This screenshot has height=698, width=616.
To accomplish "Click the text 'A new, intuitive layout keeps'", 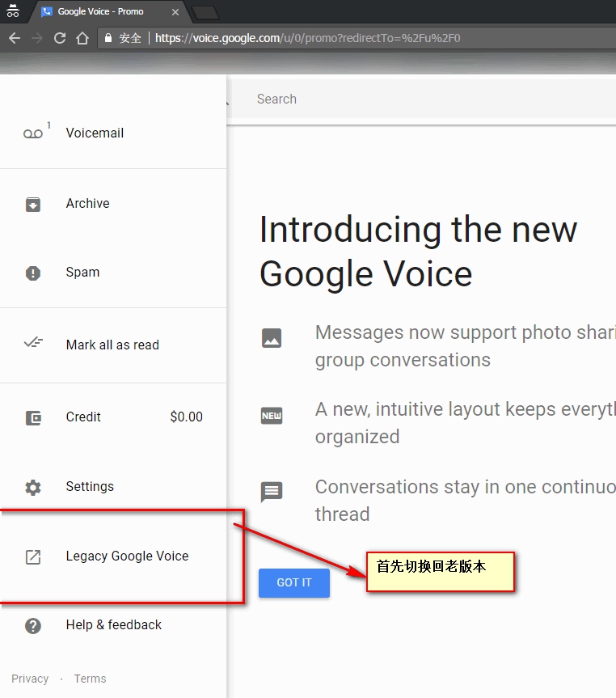I will 436,409.
